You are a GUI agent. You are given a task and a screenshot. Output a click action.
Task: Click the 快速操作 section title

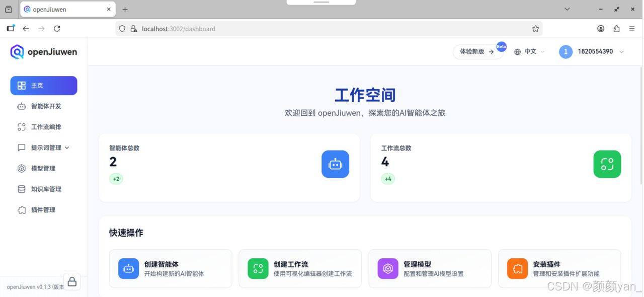126,233
